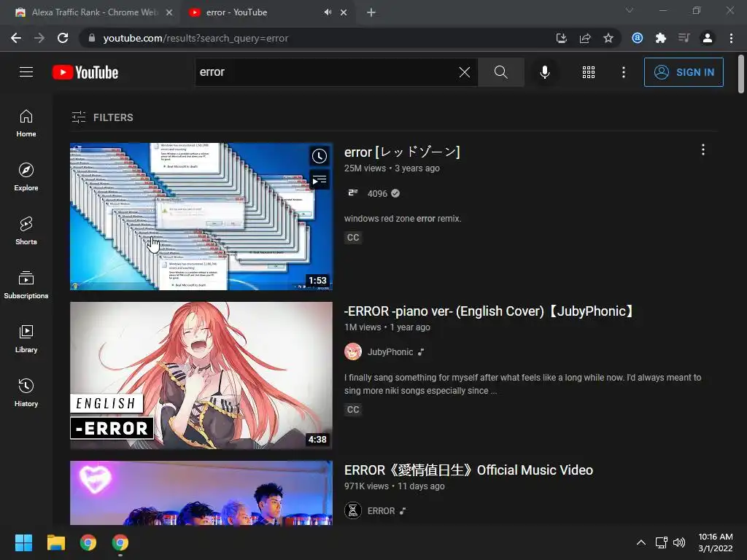Open File Explorer from taskbar
The width and height of the screenshot is (747, 560).
point(55,542)
